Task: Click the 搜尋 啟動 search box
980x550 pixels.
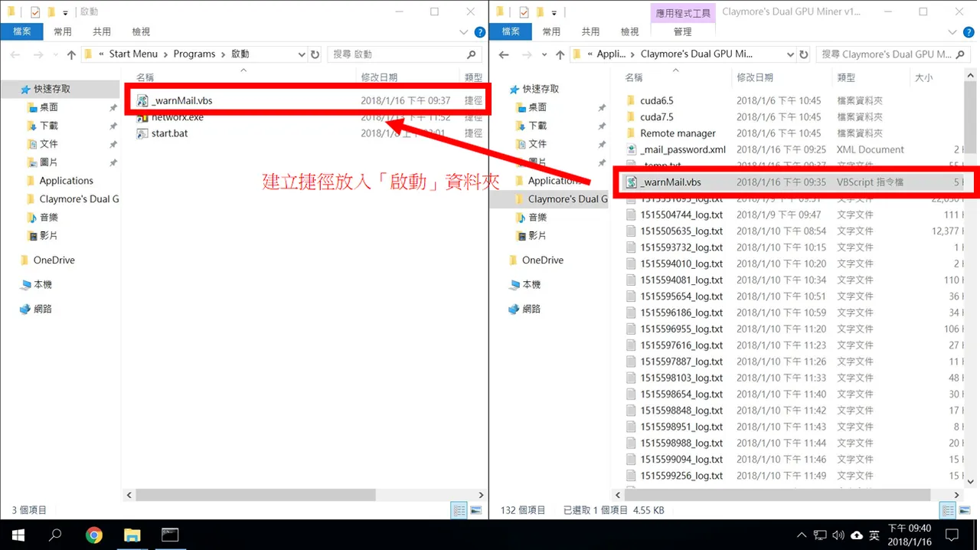Action: pos(405,54)
